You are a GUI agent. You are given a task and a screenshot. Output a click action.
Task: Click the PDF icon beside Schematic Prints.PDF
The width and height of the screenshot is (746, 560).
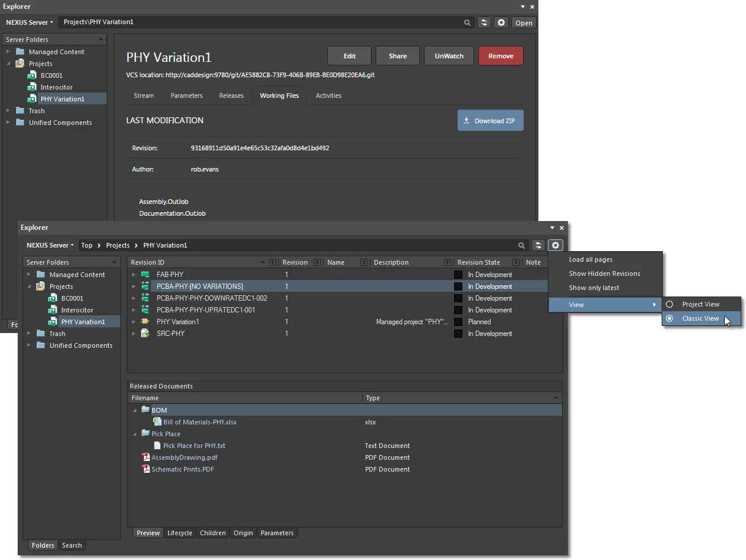click(146, 469)
